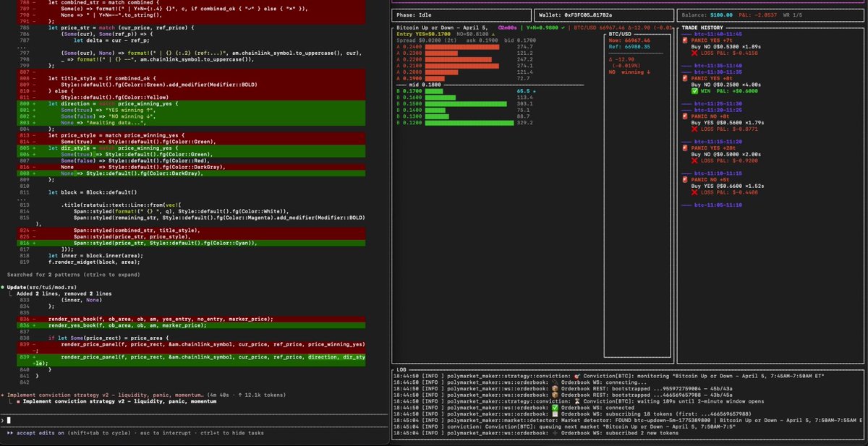Click the box icon in '955972759004' bootstrapped log
Screen dimensions: 868x446
pos(556,388)
